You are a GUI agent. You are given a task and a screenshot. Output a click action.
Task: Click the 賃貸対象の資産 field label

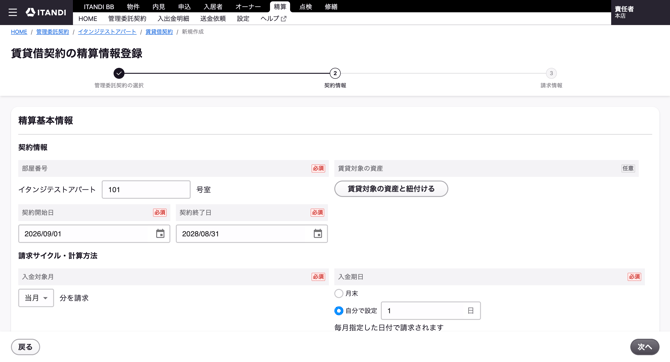click(360, 168)
